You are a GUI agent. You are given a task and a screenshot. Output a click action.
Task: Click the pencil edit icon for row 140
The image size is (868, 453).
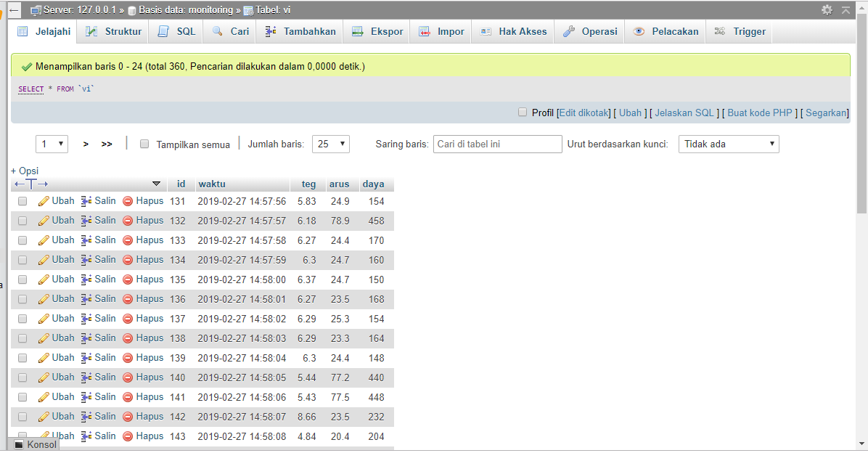point(44,377)
